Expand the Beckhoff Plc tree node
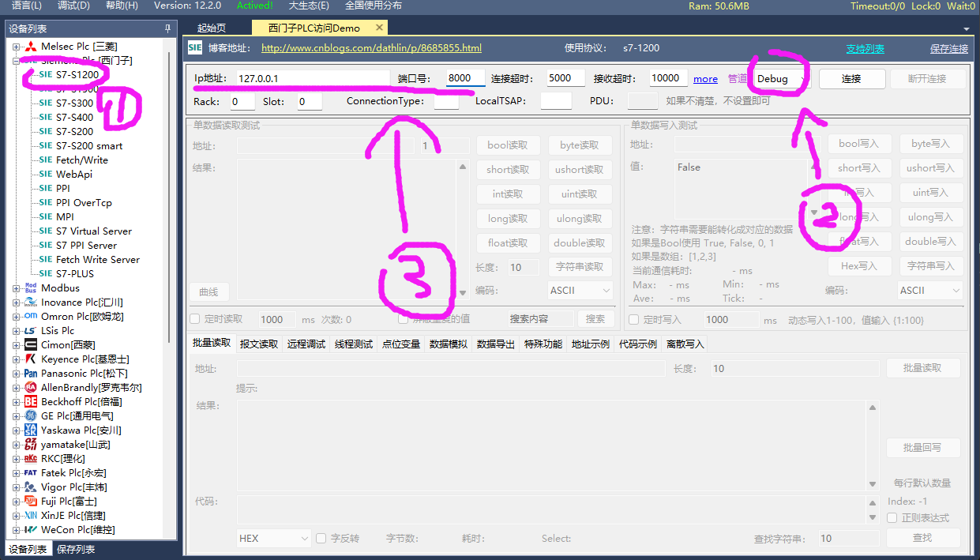The width and height of the screenshot is (980, 560). (17, 401)
